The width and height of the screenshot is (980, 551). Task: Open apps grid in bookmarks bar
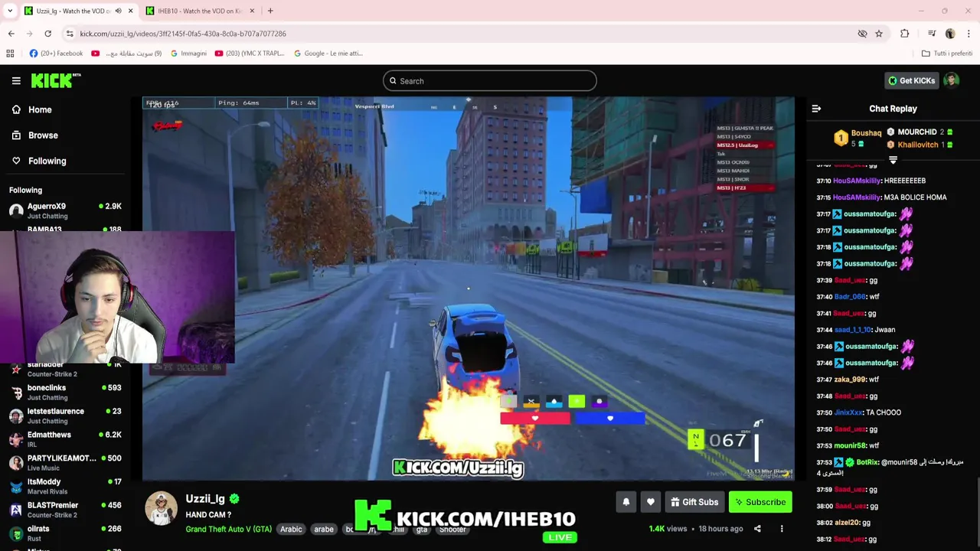(10, 54)
